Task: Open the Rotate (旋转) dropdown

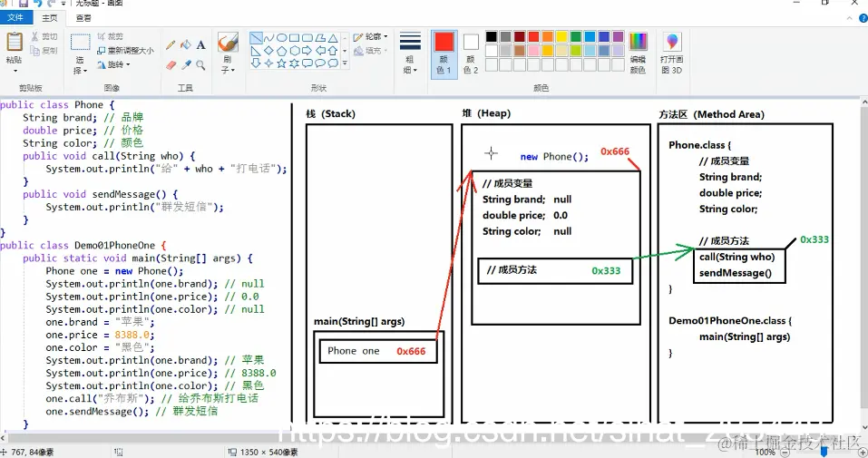Action: (x=113, y=64)
